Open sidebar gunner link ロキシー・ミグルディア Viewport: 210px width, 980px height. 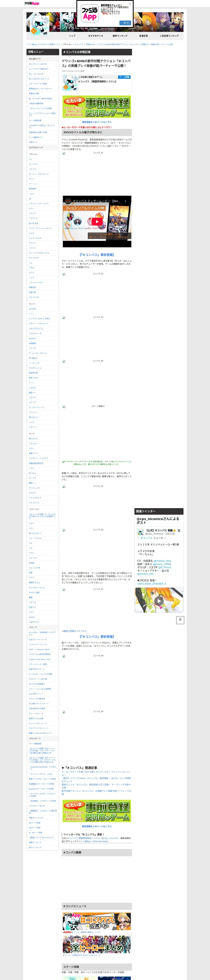pos(38,323)
